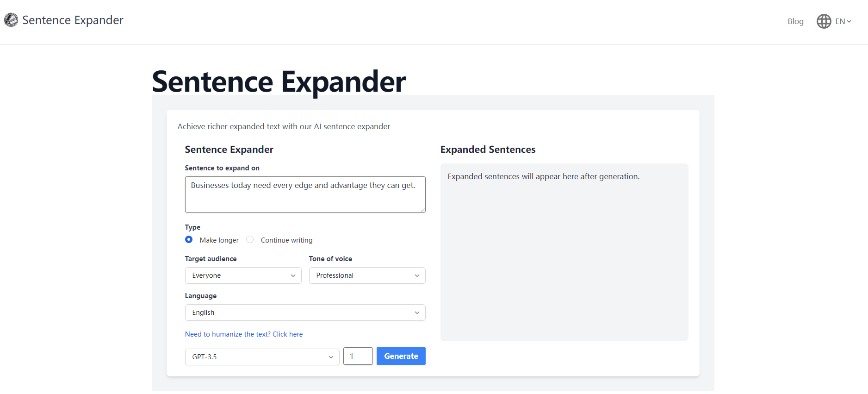Click the Continue writing label
The width and height of the screenshot is (868, 394).
pyautogui.click(x=286, y=240)
